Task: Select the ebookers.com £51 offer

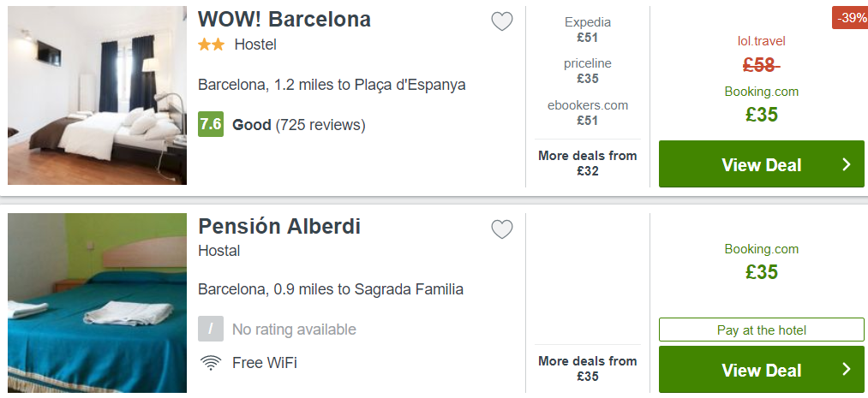Action: pos(587,113)
